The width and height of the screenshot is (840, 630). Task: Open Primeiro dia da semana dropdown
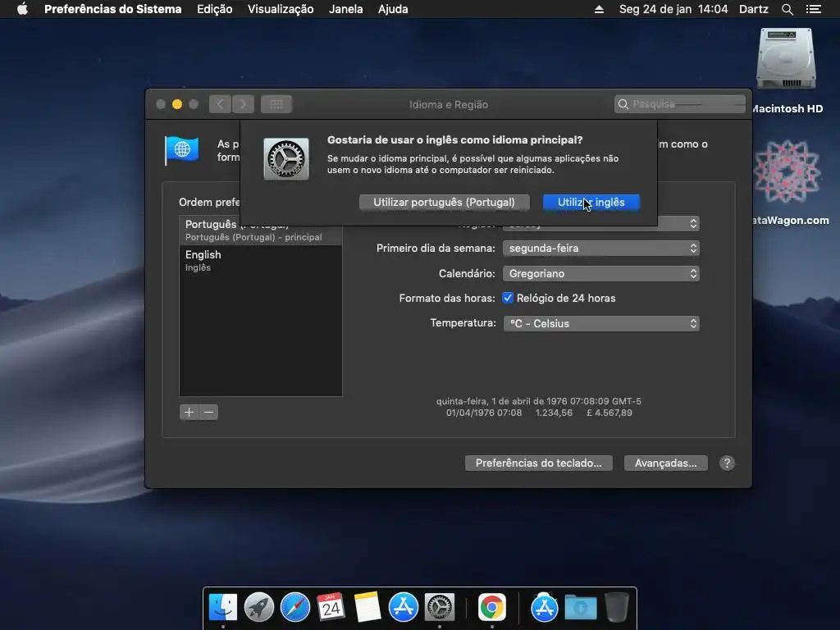(600, 248)
